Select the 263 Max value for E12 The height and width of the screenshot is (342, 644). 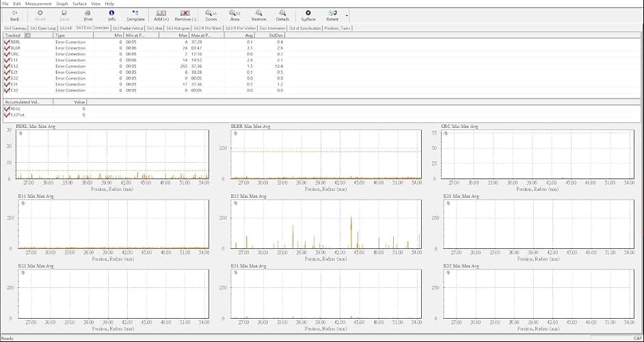(x=183, y=66)
